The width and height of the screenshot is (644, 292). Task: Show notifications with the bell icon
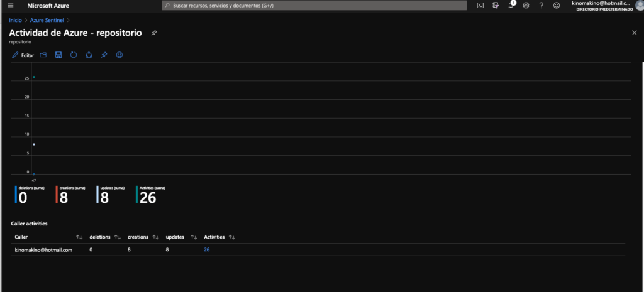[511, 5]
